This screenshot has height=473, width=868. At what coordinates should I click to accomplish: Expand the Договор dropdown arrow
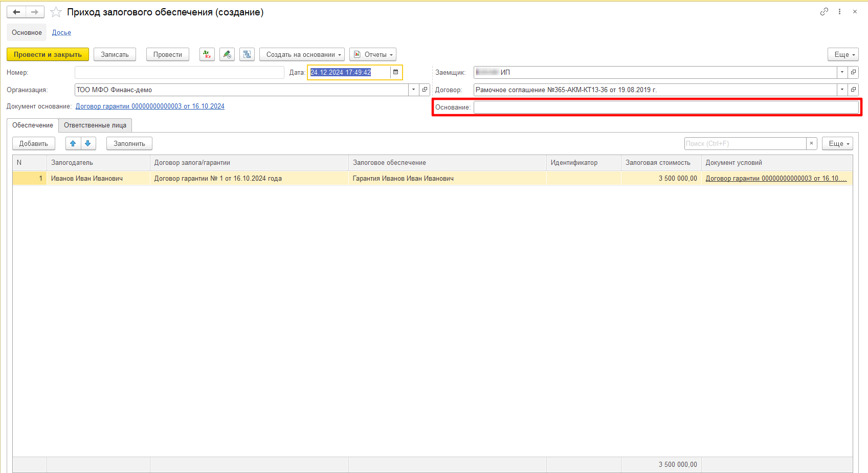point(842,90)
